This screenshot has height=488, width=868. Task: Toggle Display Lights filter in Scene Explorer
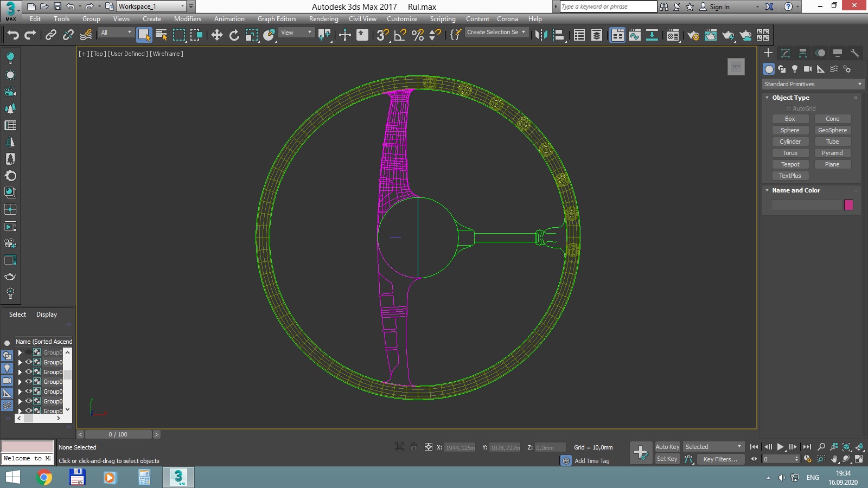point(7,368)
